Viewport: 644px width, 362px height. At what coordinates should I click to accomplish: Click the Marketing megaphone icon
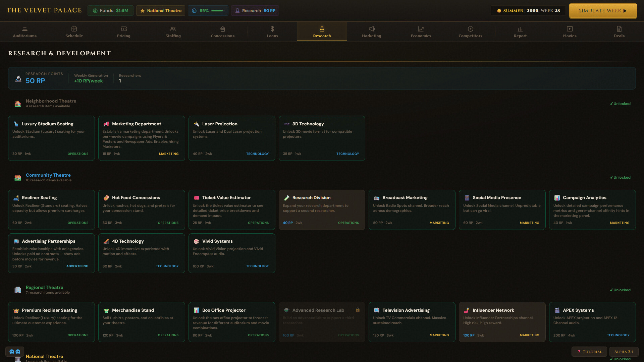tap(371, 29)
